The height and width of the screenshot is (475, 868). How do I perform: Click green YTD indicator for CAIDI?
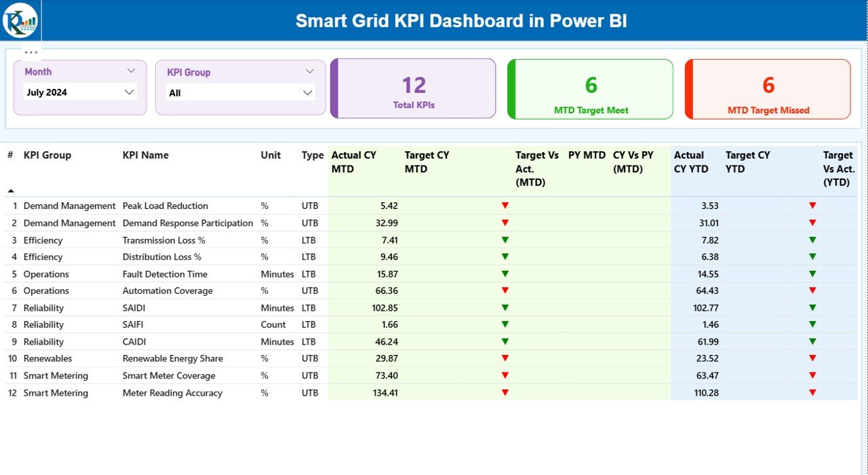[812, 341]
